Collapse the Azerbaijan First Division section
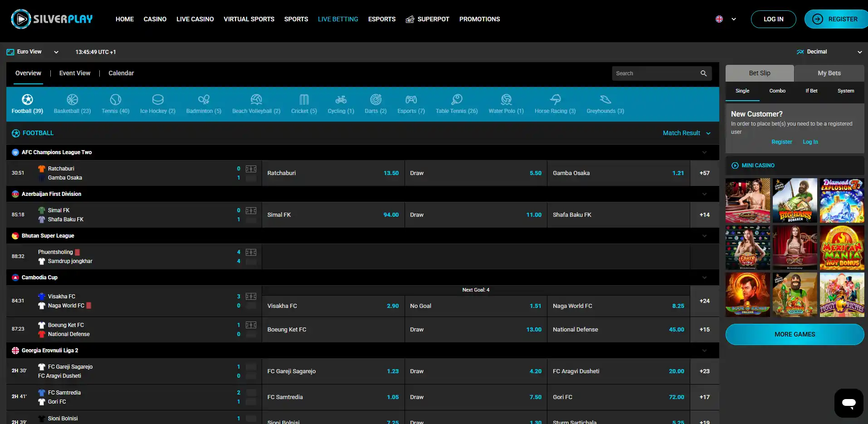 click(704, 194)
